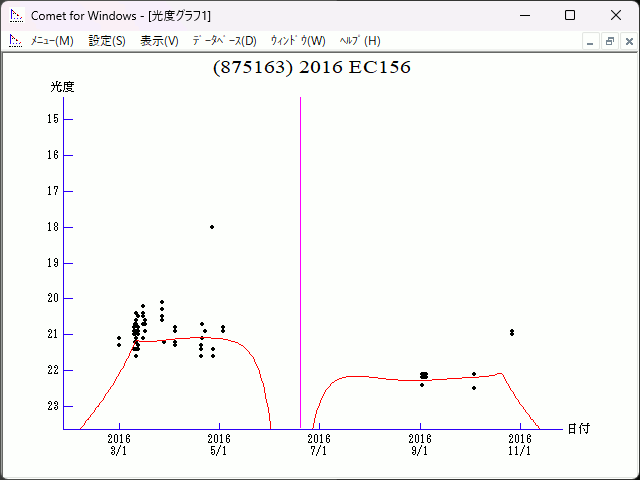The height and width of the screenshot is (480, 640).
Task: Click the 2016 3/1 date label
Action: 119,445
